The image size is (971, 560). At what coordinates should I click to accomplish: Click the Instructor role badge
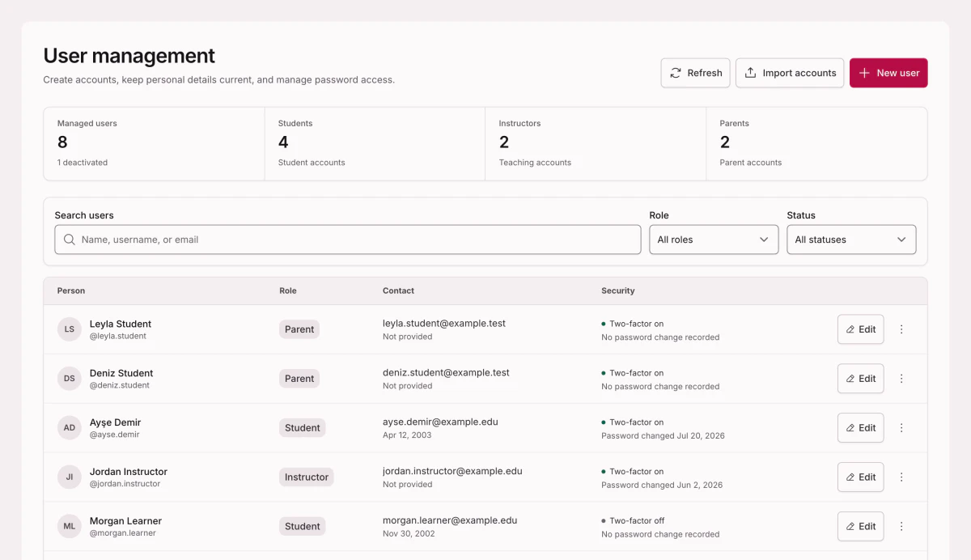click(307, 477)
